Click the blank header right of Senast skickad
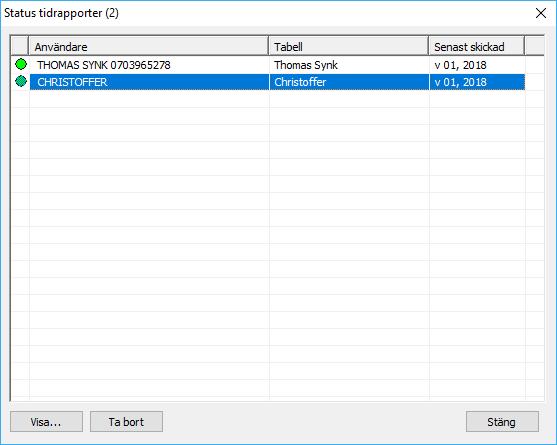The width and height of the screenshot is (557, 445). (534, 46)
